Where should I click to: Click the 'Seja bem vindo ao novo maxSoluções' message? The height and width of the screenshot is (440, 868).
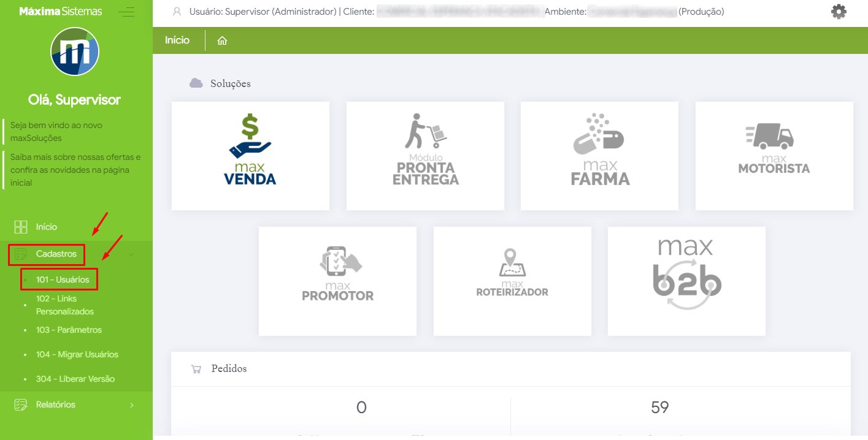tap(56, 131)
